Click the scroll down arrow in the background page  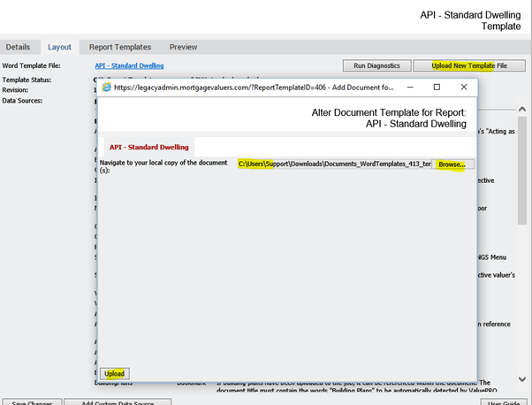[522, 379]
